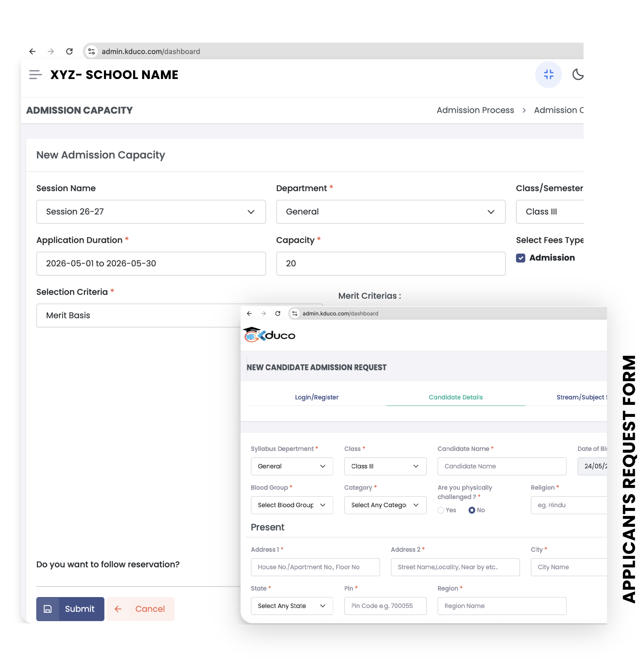Open Select Any State dropdown
The height and width of the screenshot is (669, 644).
click(x=292, y=606)
